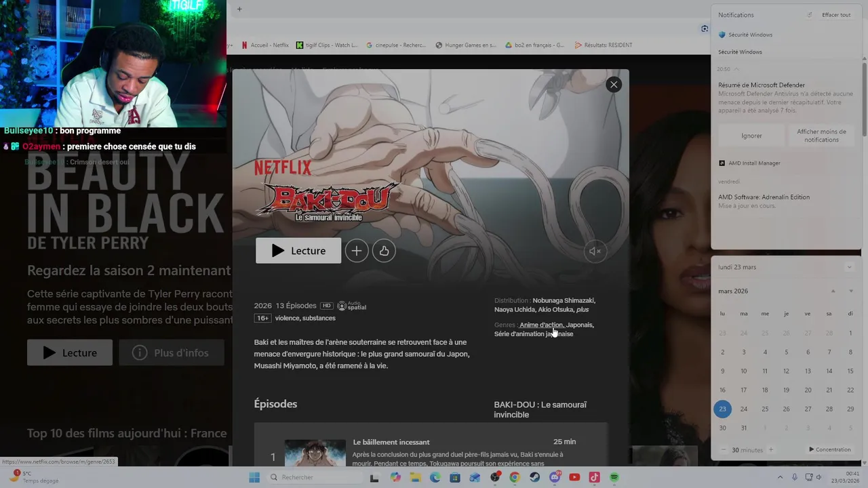Click Effacer tout to clear notifications

[836, 15]
